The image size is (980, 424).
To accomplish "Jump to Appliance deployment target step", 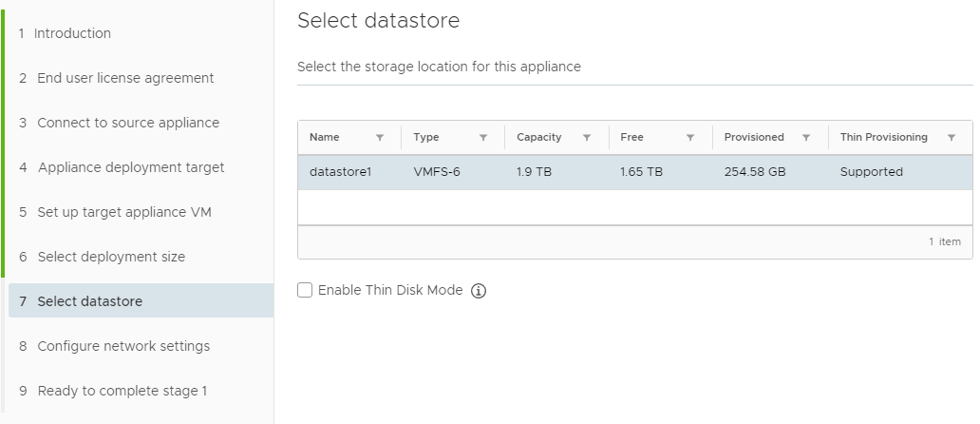I will click(122, 167).
